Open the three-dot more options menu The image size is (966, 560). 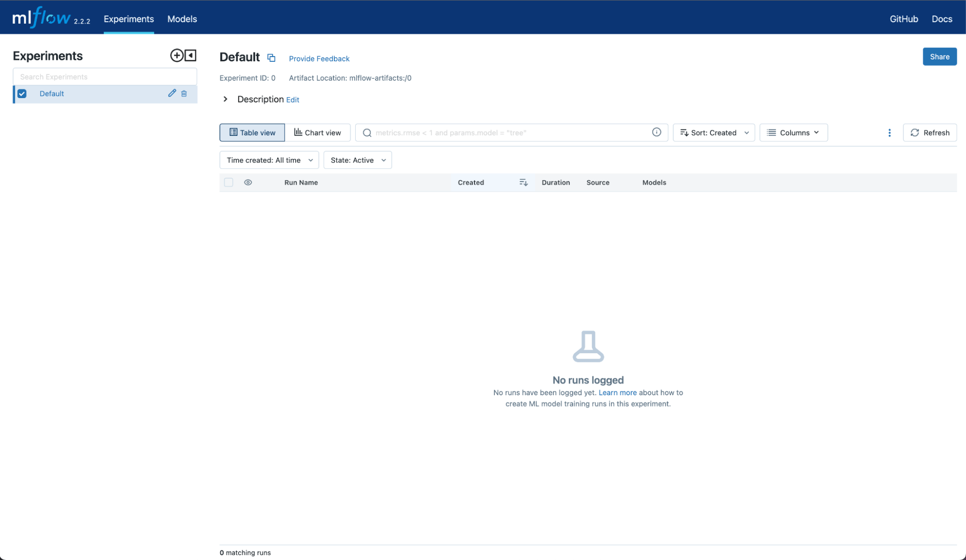pyautogui.click(x=889, y=133)
